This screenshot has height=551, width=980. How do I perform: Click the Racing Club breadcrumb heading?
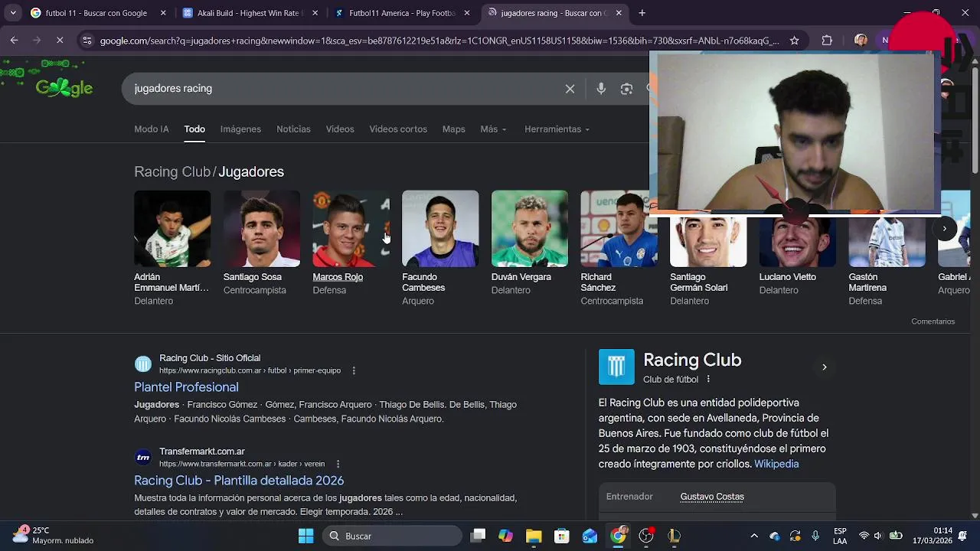[x=172, y=171]
